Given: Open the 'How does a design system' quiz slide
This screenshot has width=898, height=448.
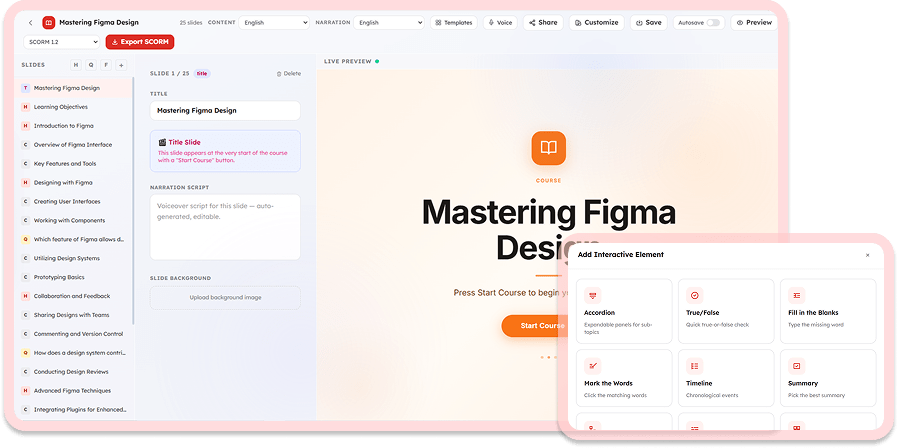Looking at the screenshot, I should point(74,353).
